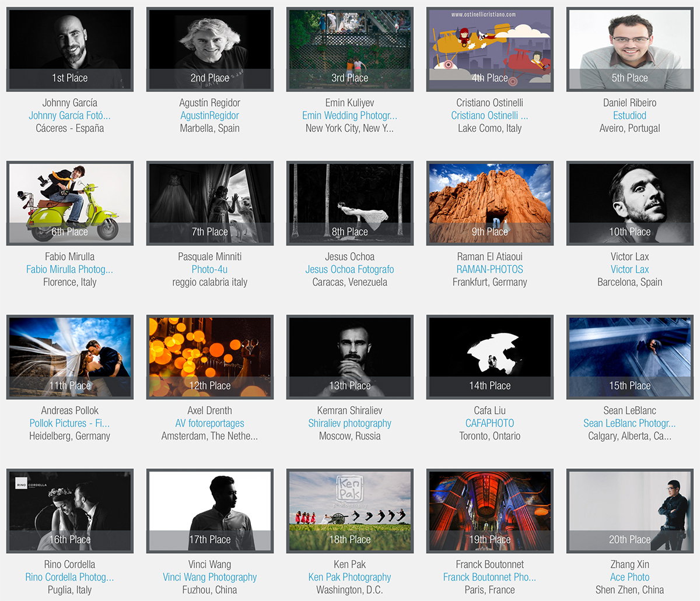
Task: Click the Victor Lax studio link
Action: tap(630, 269)
